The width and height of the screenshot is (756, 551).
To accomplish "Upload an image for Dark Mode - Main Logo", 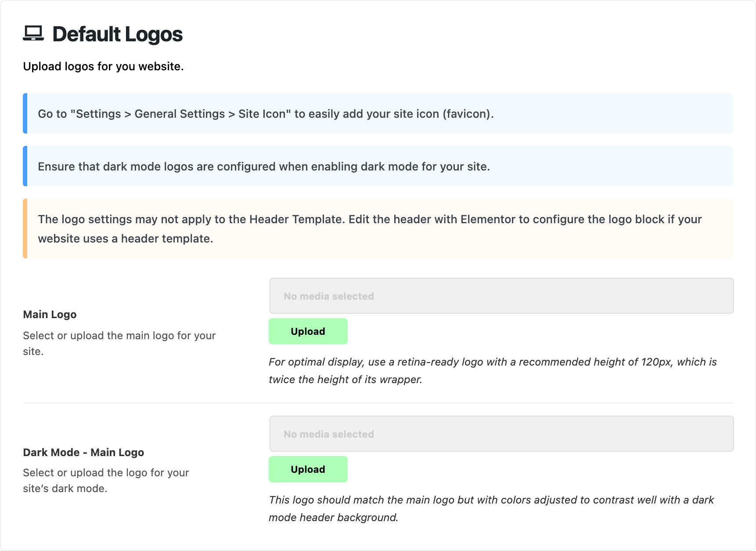I will [x=308, y=469].
